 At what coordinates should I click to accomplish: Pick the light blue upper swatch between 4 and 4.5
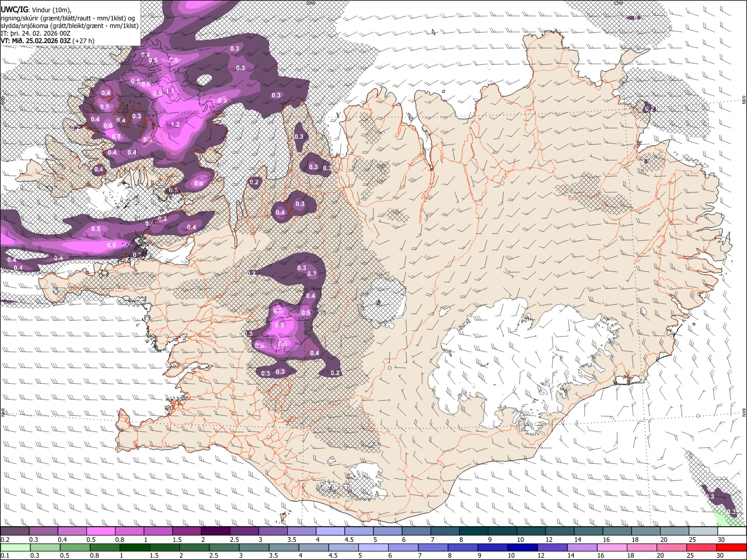point(330,531)
